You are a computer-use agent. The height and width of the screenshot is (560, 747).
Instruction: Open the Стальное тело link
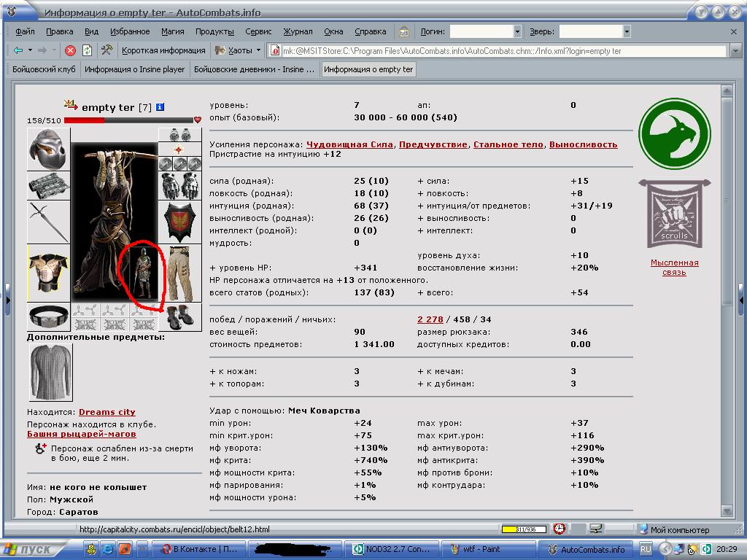pos(508,144)
